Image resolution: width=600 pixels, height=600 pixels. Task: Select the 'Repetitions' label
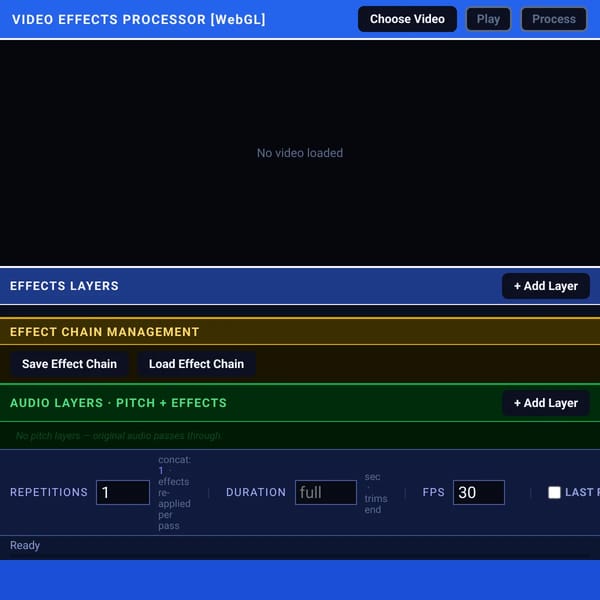point(49,492)
